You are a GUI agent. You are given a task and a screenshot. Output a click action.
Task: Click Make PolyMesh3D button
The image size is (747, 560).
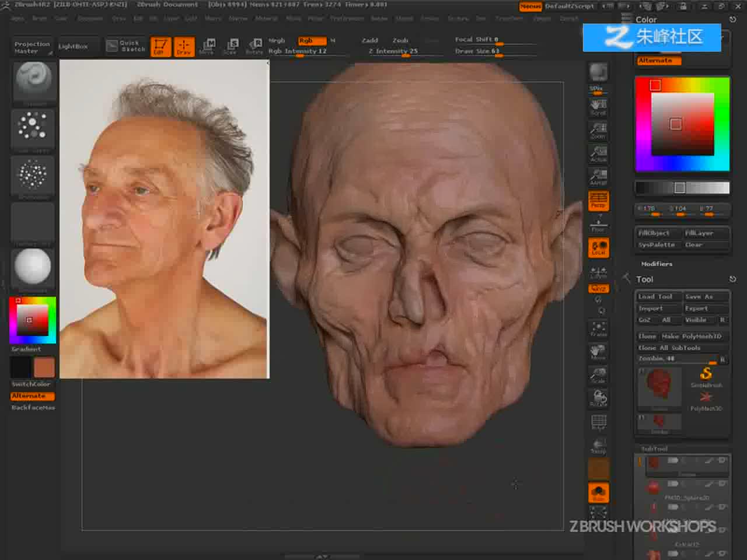pos(694,336)
